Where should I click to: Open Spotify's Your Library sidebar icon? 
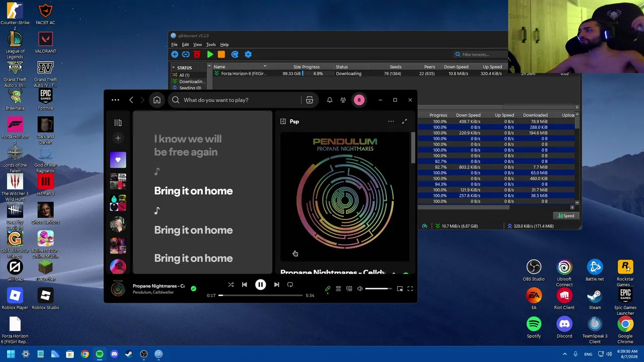pyautogui.click(x=118, y=123)
